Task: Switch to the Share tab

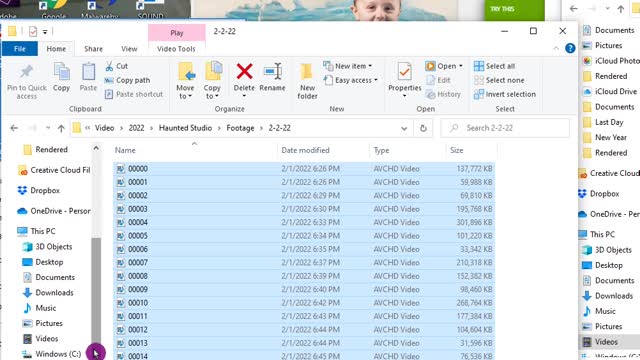Action: pos(93,49)
